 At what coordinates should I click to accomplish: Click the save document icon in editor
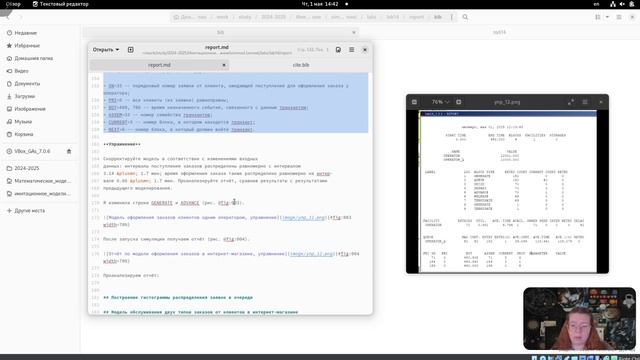point(338,49)
